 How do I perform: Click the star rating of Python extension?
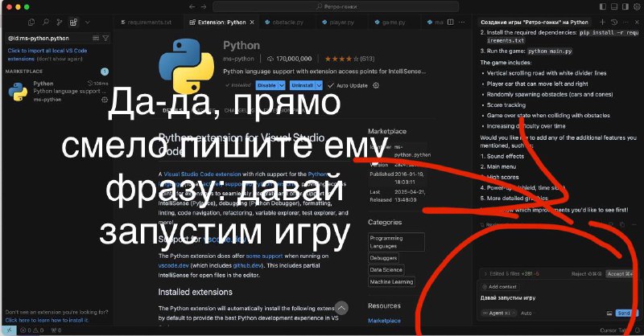(349, 59)
